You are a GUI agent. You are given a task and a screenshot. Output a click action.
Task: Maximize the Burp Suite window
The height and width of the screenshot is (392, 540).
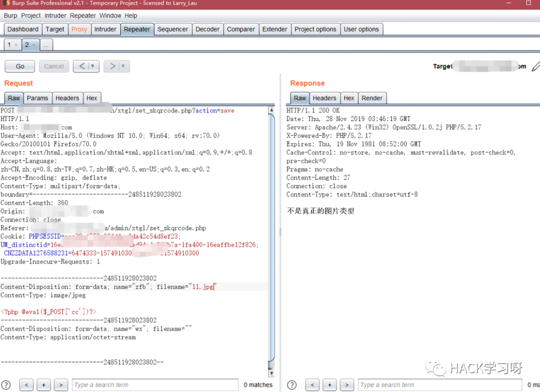coord(528,3)
